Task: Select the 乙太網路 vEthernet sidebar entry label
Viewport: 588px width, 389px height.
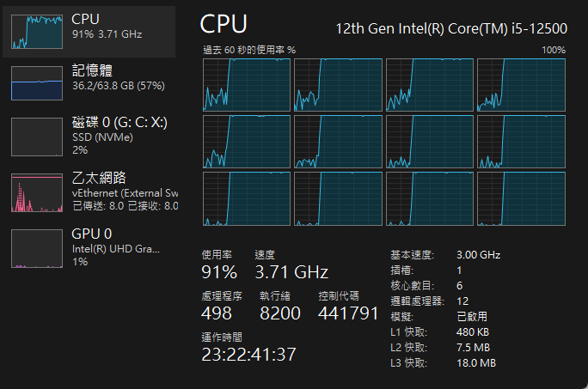Action: (123, 192)
